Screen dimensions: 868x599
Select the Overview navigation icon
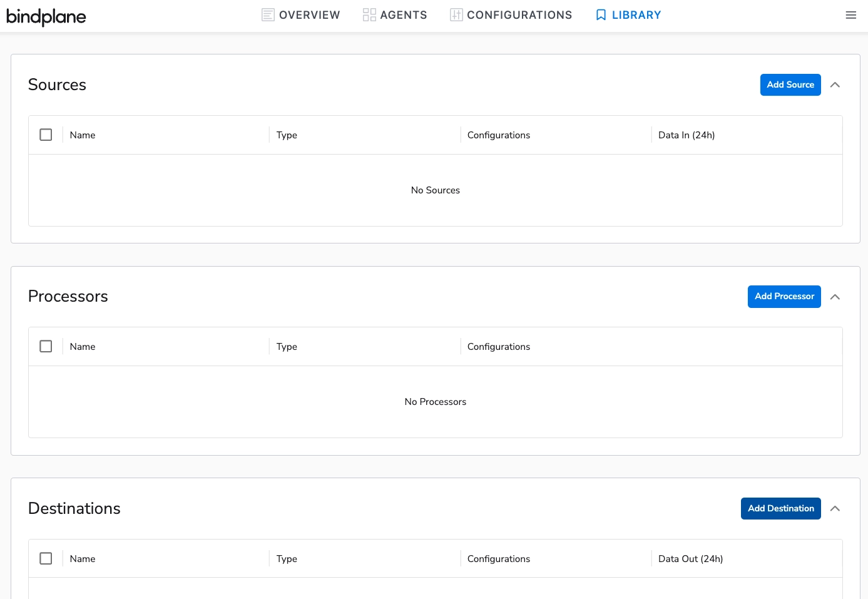[x=268, y=14]
